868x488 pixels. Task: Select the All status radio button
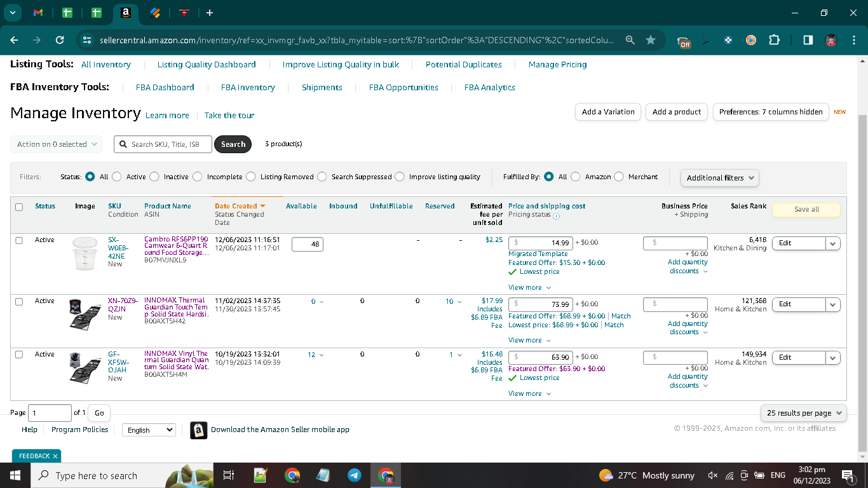coord(90,177)
